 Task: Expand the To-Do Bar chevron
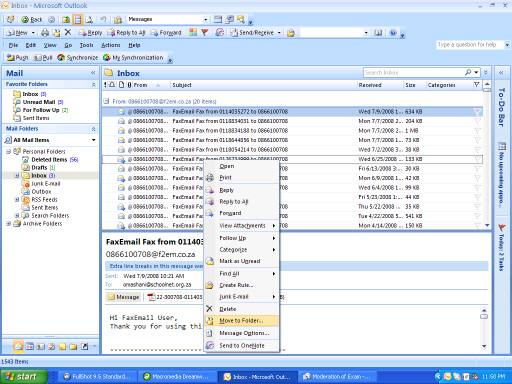point(501,72)
